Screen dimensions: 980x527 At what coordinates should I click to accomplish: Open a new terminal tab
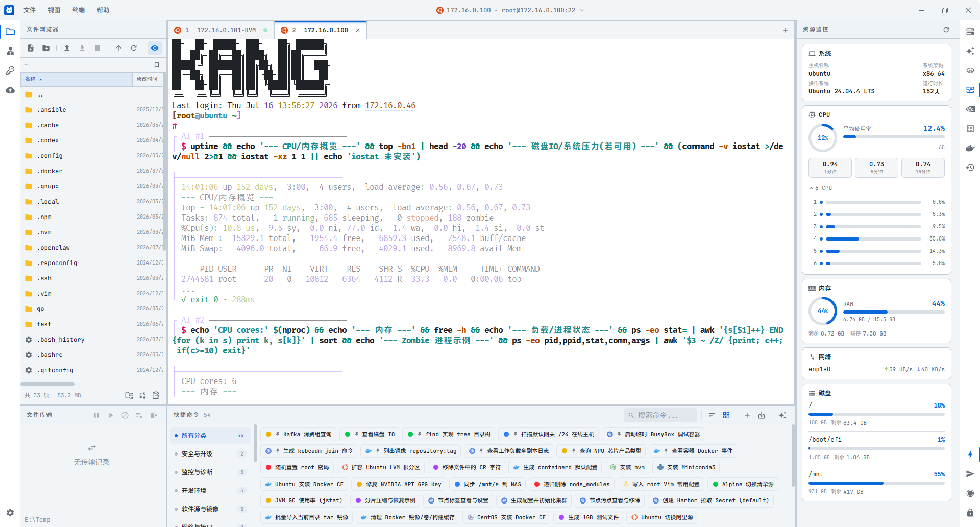pos(786,30)
